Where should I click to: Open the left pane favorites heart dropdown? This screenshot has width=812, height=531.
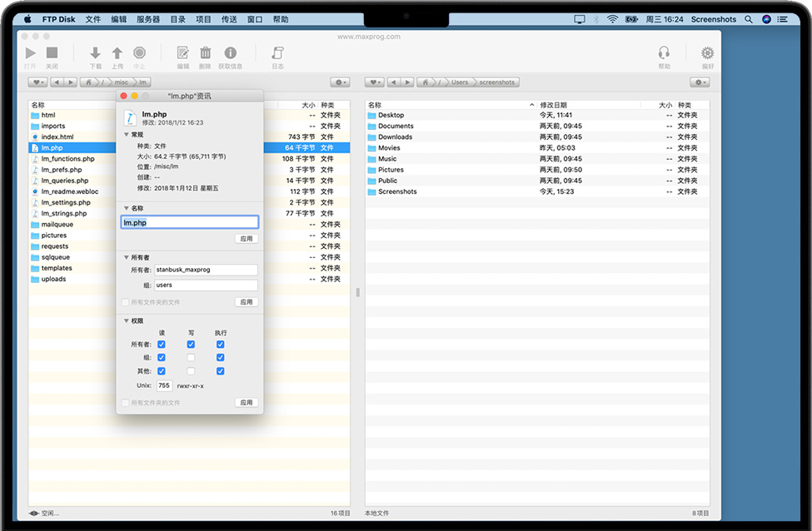[x=37, y=82]
